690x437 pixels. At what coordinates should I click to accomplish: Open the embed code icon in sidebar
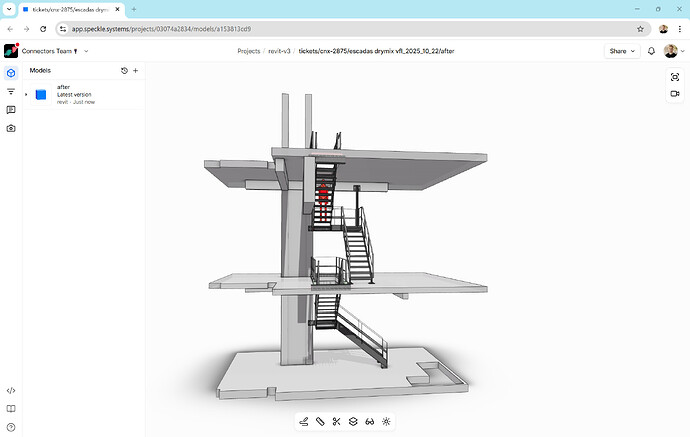(11, 390)
